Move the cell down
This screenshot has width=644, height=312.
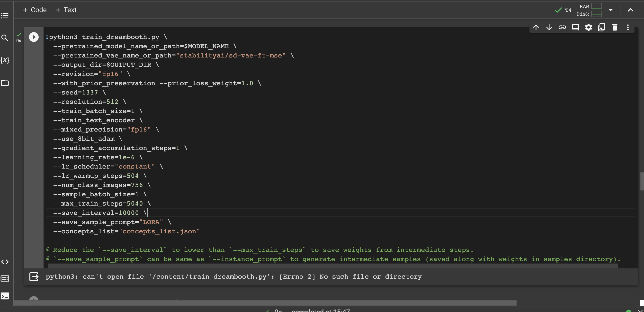pyautogui.click(x=549, y=27)
